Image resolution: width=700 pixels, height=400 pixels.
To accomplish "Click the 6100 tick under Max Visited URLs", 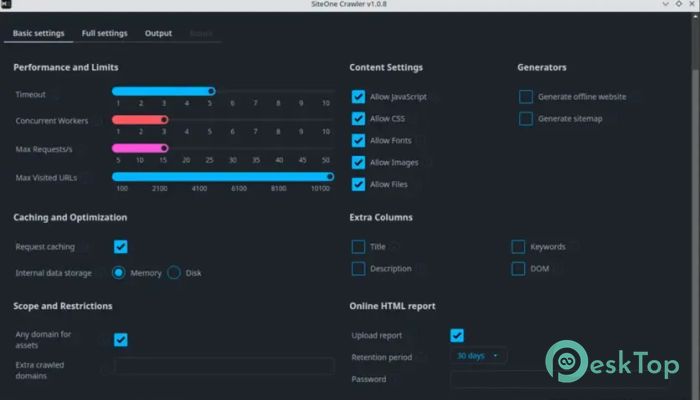I will click(239, 189).
